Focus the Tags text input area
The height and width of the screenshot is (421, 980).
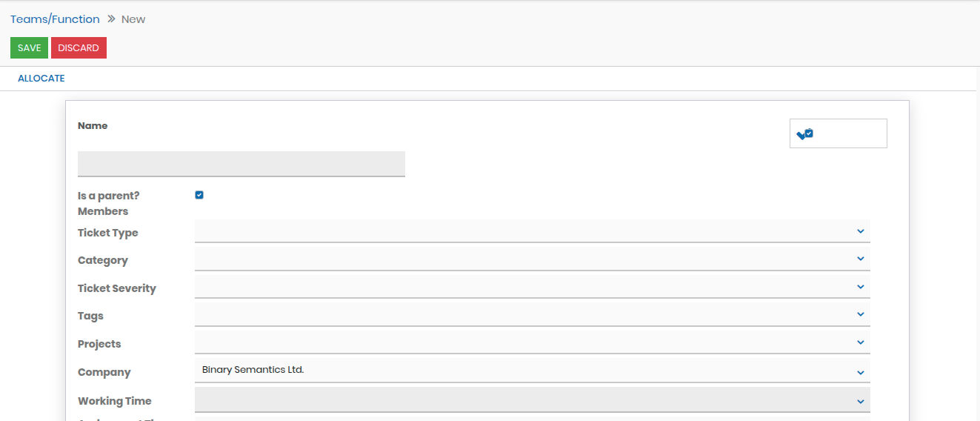[519, 315]
